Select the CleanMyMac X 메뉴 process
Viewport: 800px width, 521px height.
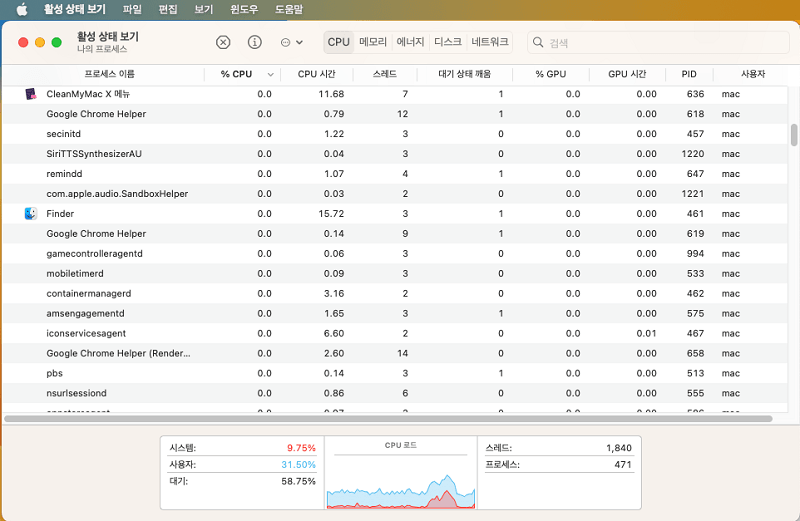(395, 94)
